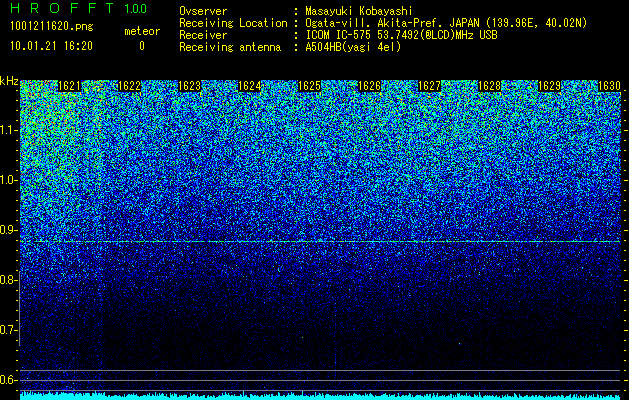Click the Receiver label

coord(203,35)
